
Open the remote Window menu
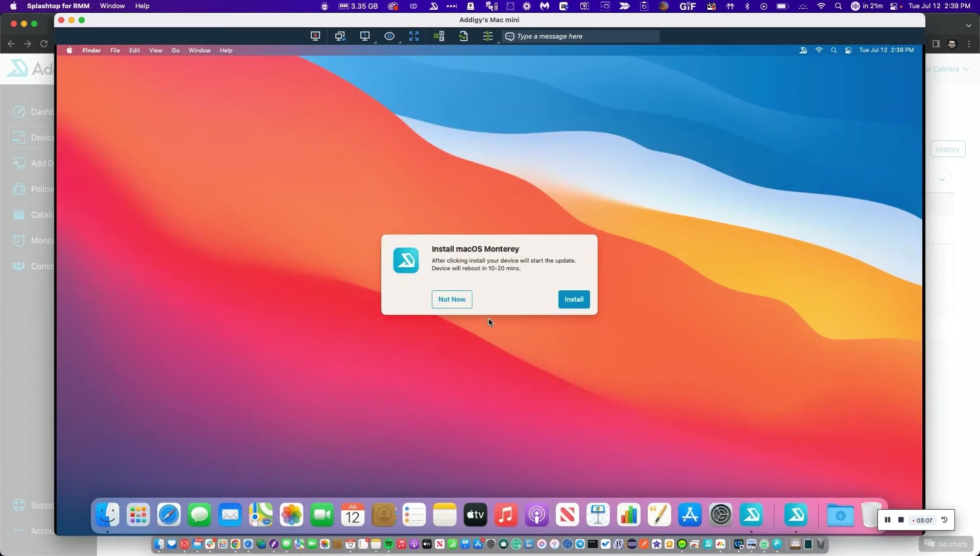tap(200, 50)
